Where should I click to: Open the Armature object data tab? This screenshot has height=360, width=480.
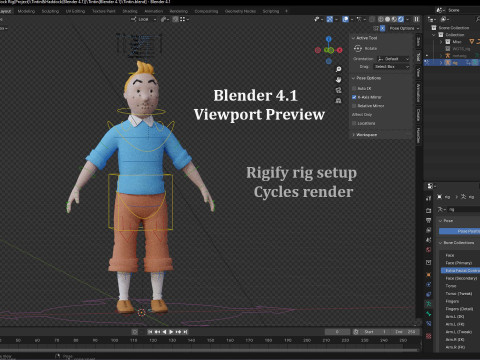pyautogui.click(x=429, y=304)
